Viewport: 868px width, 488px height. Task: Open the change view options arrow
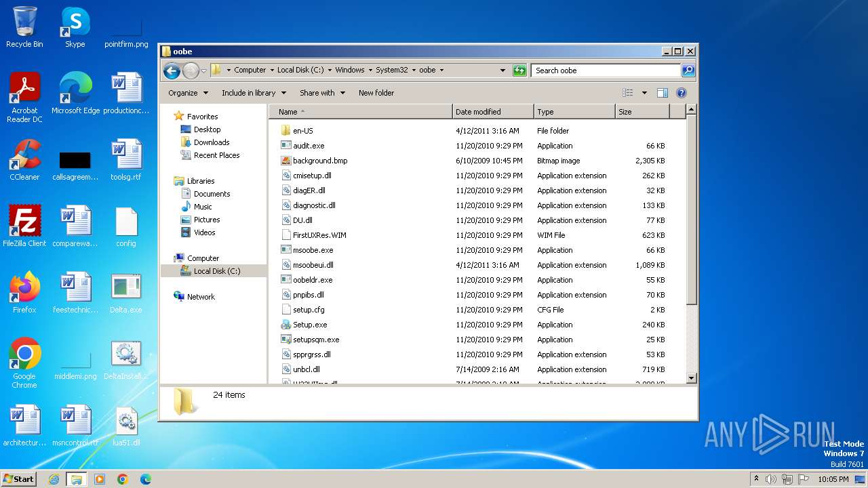point(644,93)
